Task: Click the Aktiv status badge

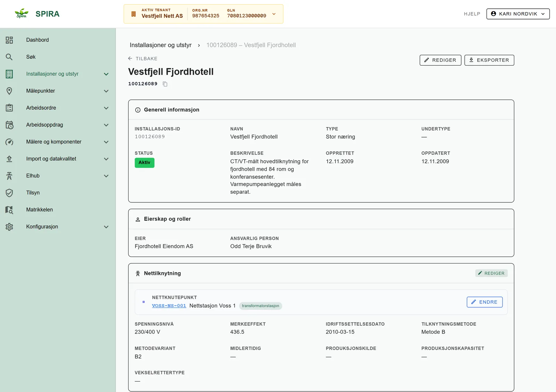Action: click(145, 162)
